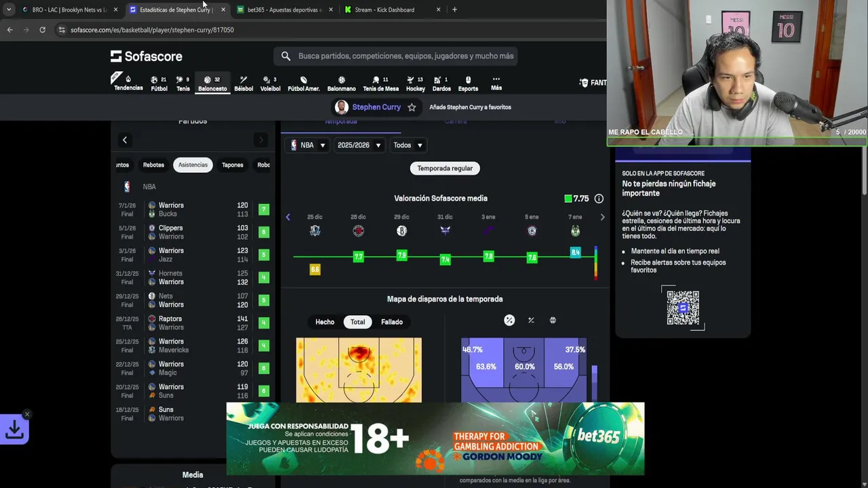
Task: Open a new browser tab
Action: pyautogui.click(x=454, y=9)
